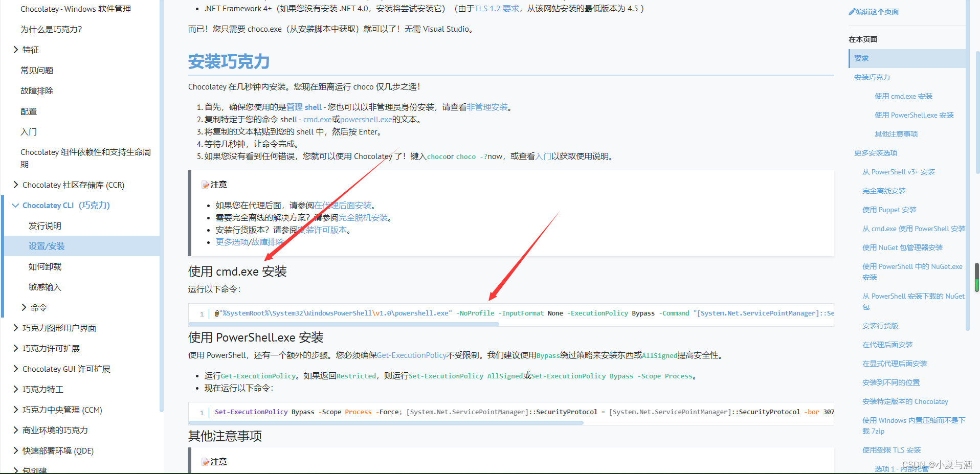The height and width of the screenshot is (474, 980).
Task: Open 常见问题 sidebar item
Action: click(x=37, y=70)
